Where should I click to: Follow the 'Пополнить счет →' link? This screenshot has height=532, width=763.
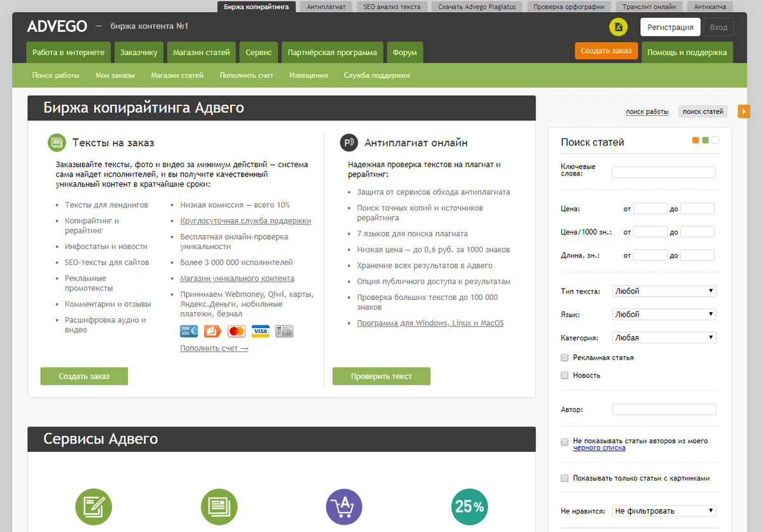pyautogui.click(x=214, y=348)
